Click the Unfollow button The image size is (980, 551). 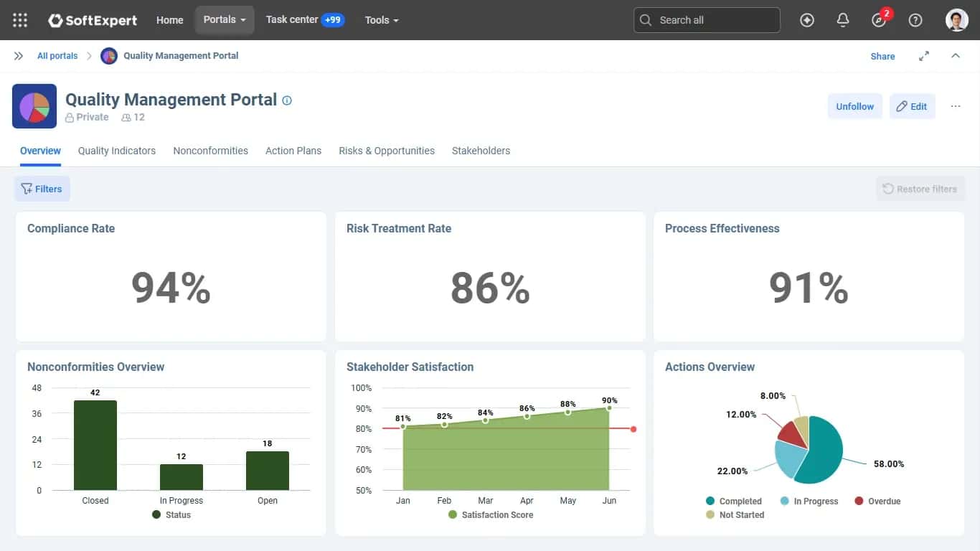(855, 106)
